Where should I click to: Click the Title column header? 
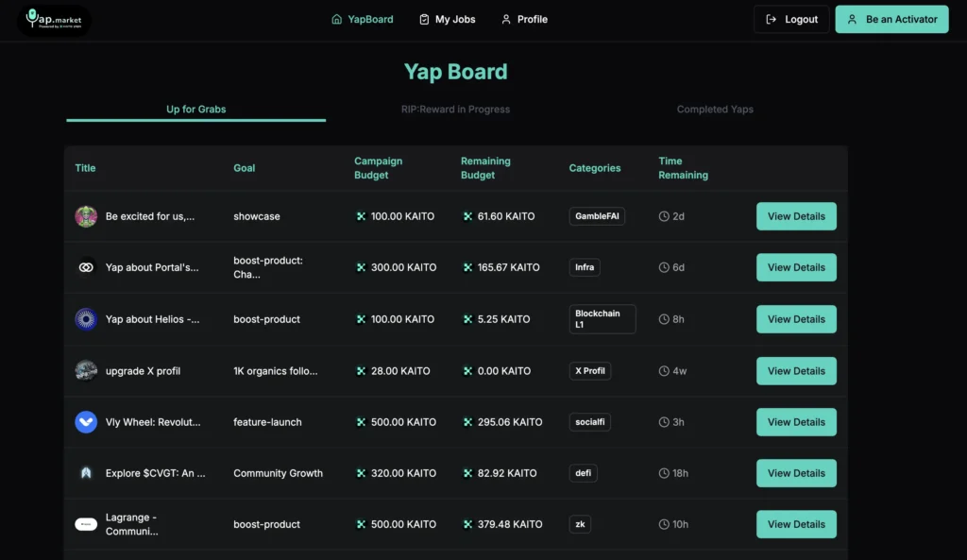tap(85, 168)
